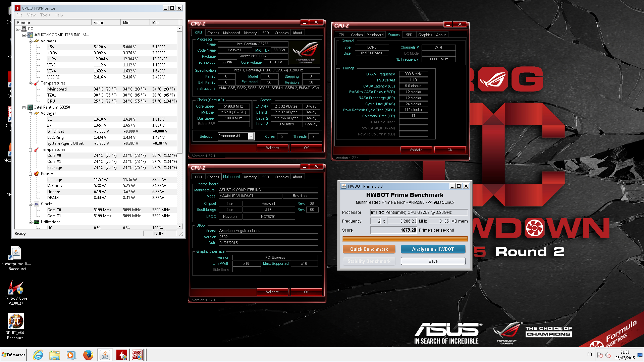Launch Firefox from the taskbar
Viewport: 644px width, 362px height.
(x=88, y=355)
